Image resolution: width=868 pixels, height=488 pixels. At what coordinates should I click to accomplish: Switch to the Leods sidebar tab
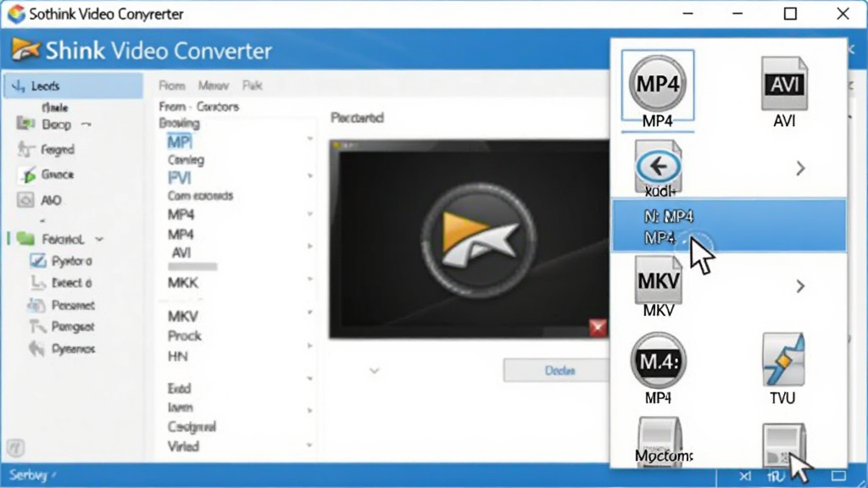pos(73,86)
